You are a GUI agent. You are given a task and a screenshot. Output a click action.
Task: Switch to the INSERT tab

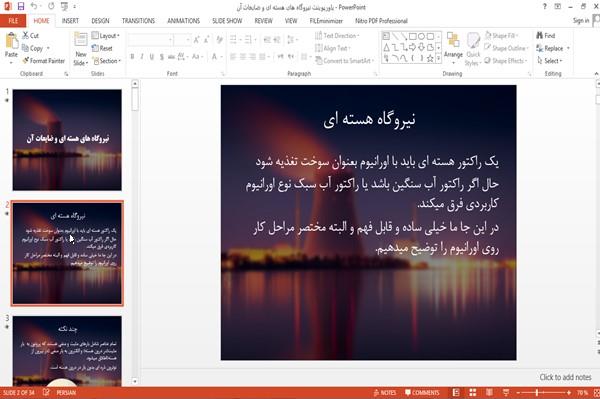pos(70,21)
